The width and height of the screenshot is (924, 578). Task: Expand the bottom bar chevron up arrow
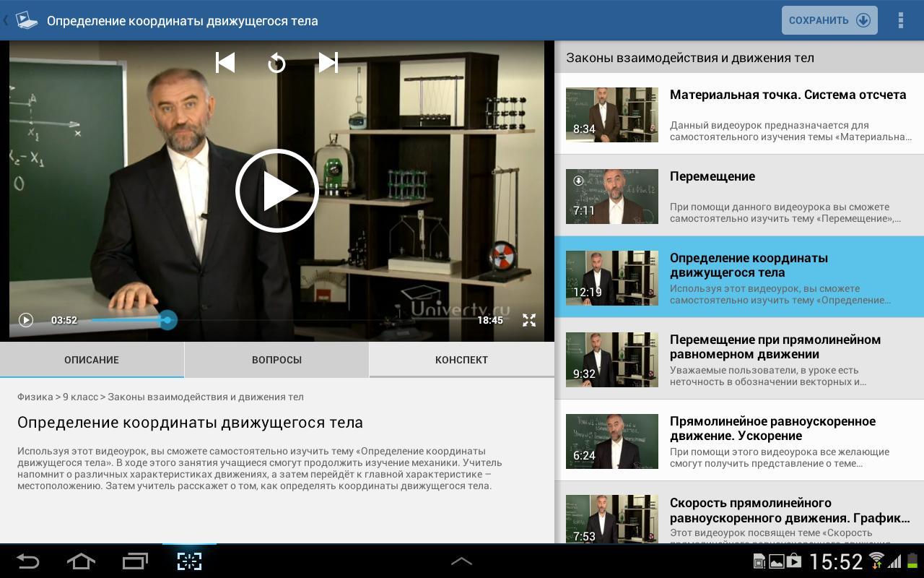coord(461,561)
